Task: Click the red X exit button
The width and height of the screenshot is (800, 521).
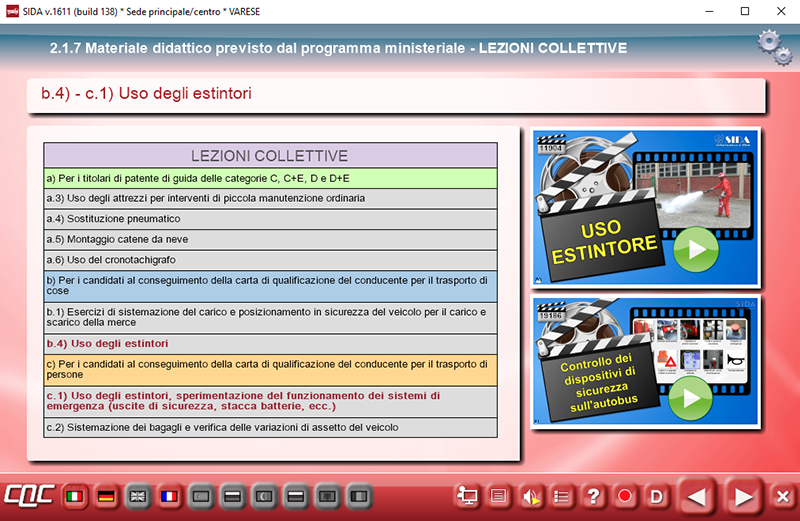Action: pos(782,495)
